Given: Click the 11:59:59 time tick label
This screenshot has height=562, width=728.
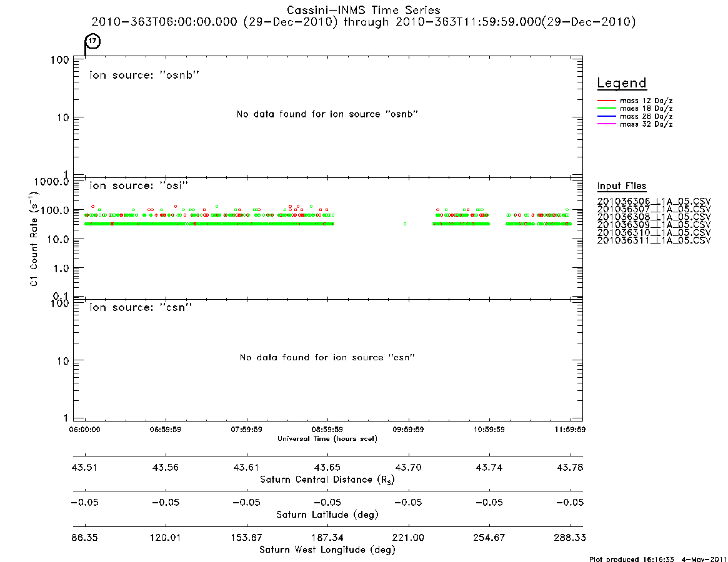Looking at the screenshot, I should (x=570, y=430).
